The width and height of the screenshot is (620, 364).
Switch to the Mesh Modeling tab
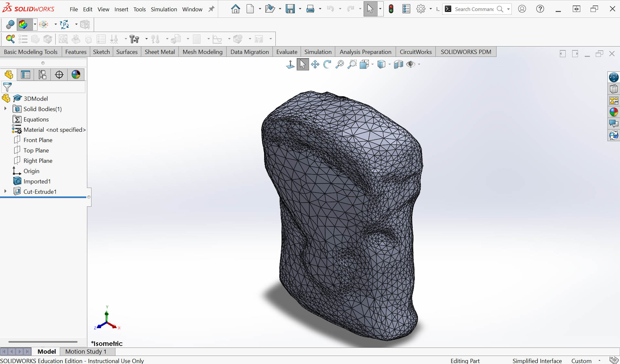(202, 52)
